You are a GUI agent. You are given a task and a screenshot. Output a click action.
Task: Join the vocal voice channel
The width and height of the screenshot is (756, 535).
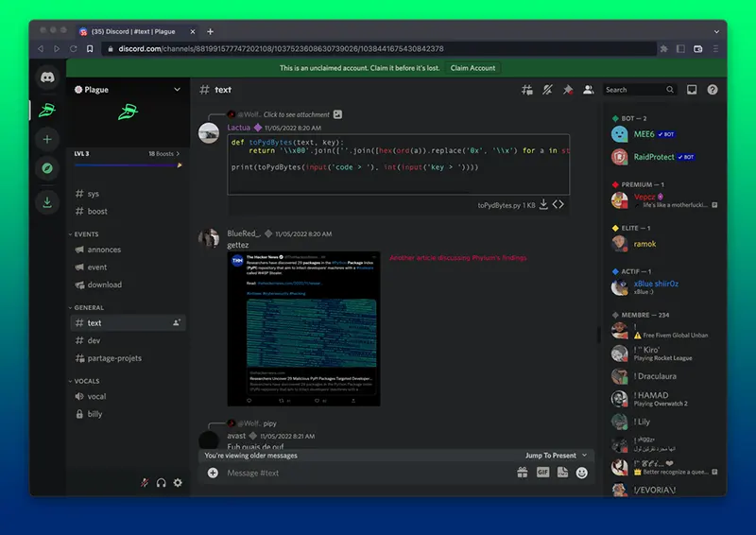pyautogui.click(x=129, y=396)
